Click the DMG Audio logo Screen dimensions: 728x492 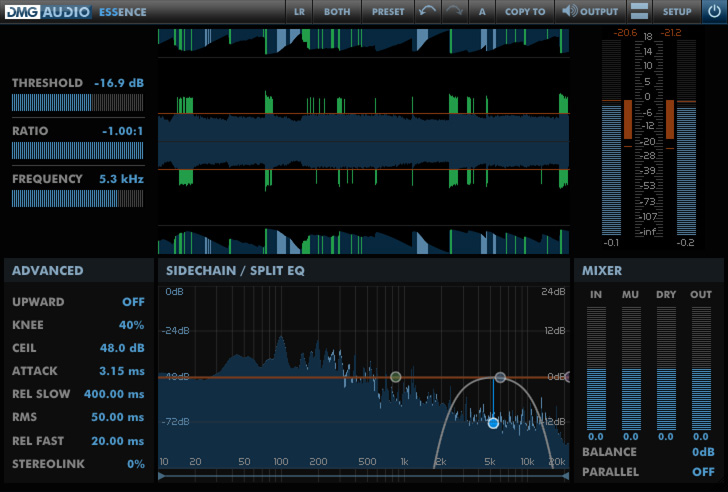pos(46,12)
